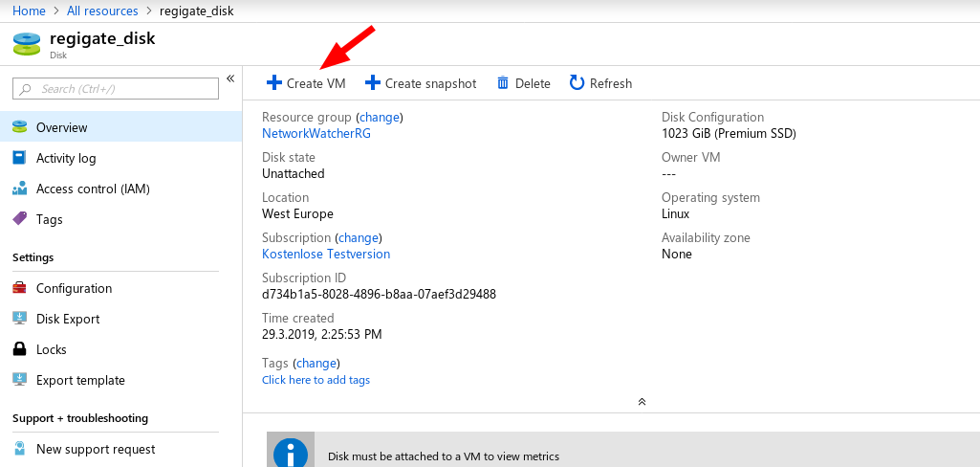Click the Refresh circular arrow icon
Viewport: 980px width, 467px height.
(577, 83)
